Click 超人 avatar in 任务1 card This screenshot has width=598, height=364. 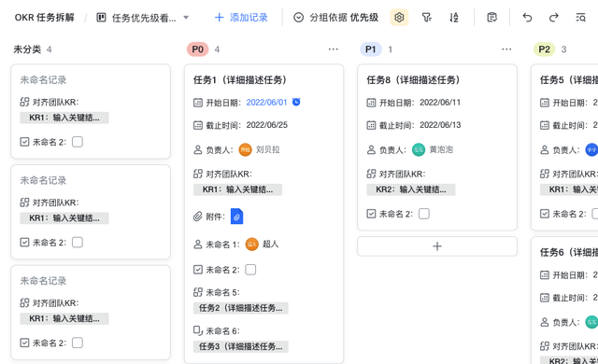click(251, 244)
